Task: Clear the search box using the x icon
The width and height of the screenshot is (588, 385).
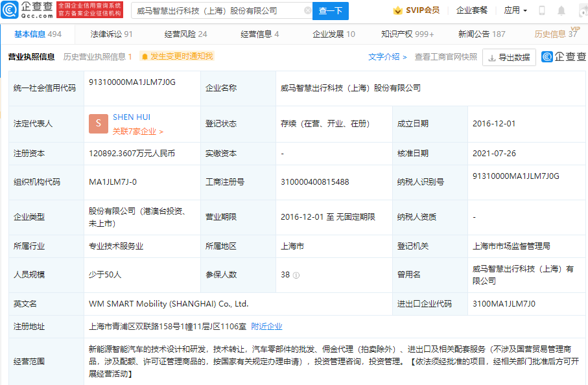Action: coord(309,11)
